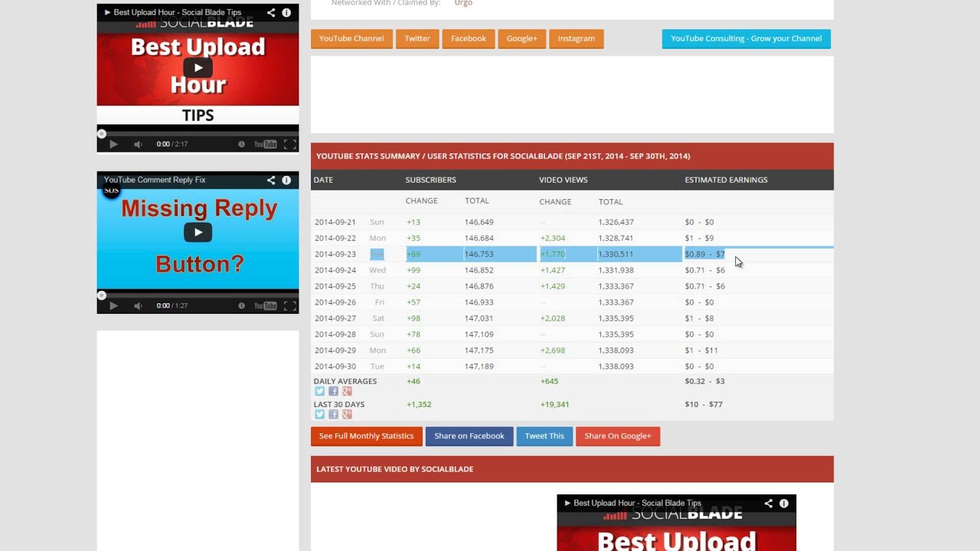The image size is (980, 551).
Task: Click the $0.32 - $3 daily average earnings
Action: (704, 381)
